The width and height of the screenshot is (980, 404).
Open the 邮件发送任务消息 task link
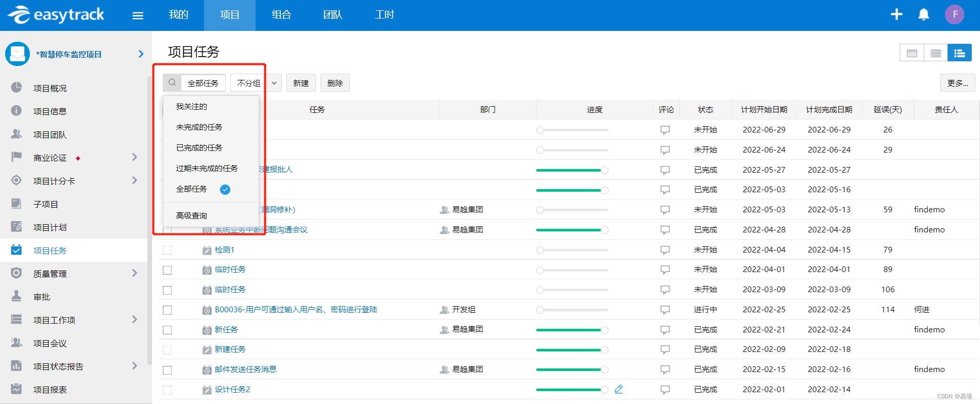pos(246,369)
